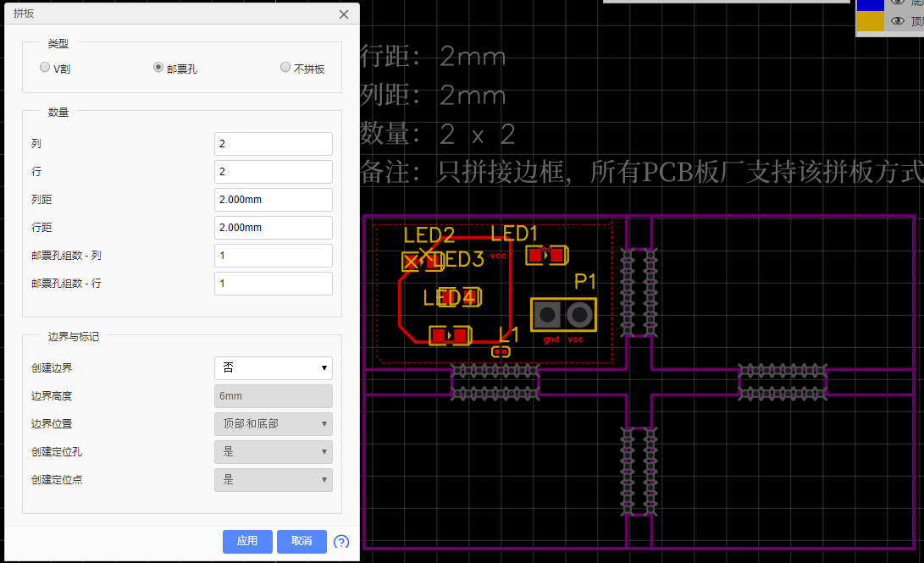
Task: Toggle visibility eye of yellow layer
Action: (898, 21)
